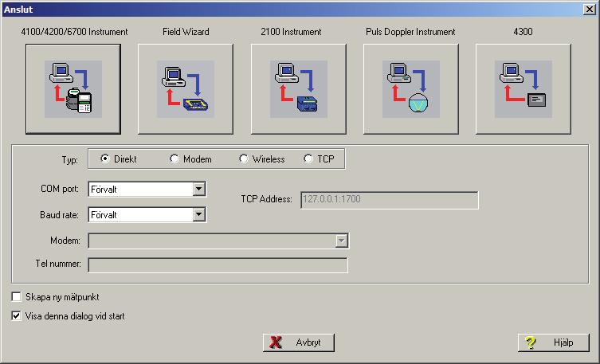Click the 'Baud rate:' label
The image size is (600, 364).
point(59,215)
